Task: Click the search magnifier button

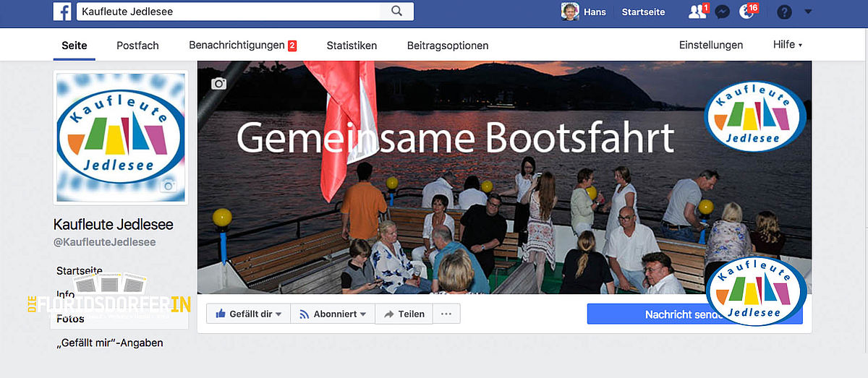Action: [396, 12]
